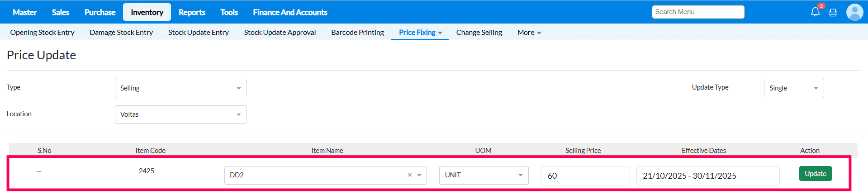The height and width of the screenshot is (195, 868).
Task: Expand the Price Fixing submenu
Action: 420,33
